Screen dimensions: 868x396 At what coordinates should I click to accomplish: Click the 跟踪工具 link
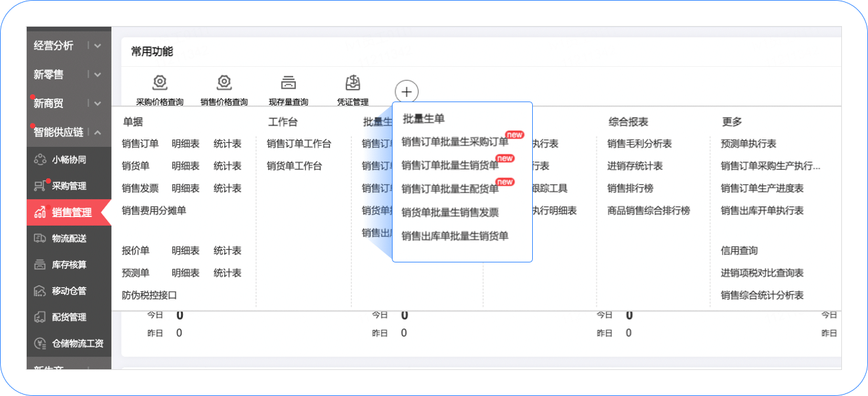click(x=550, y=188)
